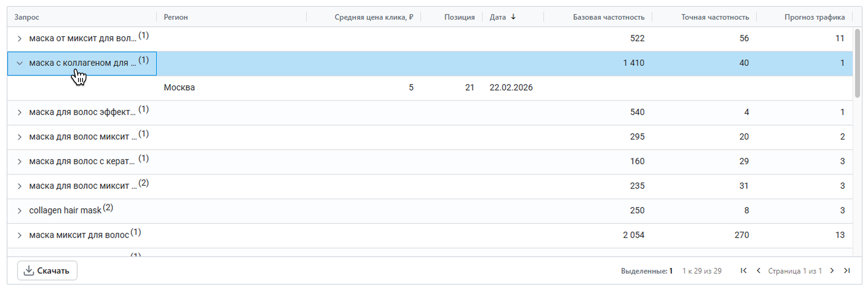Screen dimensions: 868x292
Task: Go to previous page arrow
Action: point(759,271)
